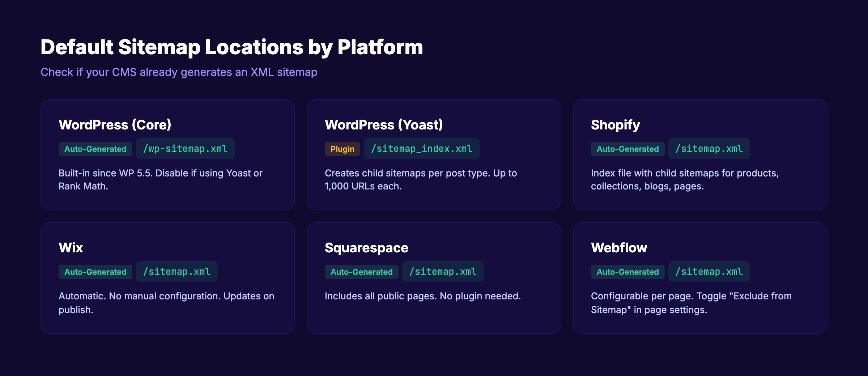Click the /sitemap_index.xml path
Screen dimensions: 868x376
(422, 149)
